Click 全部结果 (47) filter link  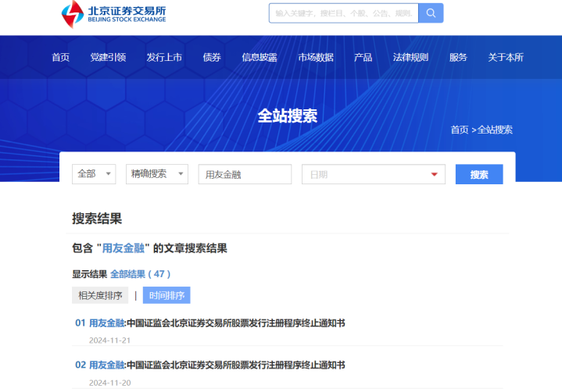pyautogui.click(x=140, y=274)
